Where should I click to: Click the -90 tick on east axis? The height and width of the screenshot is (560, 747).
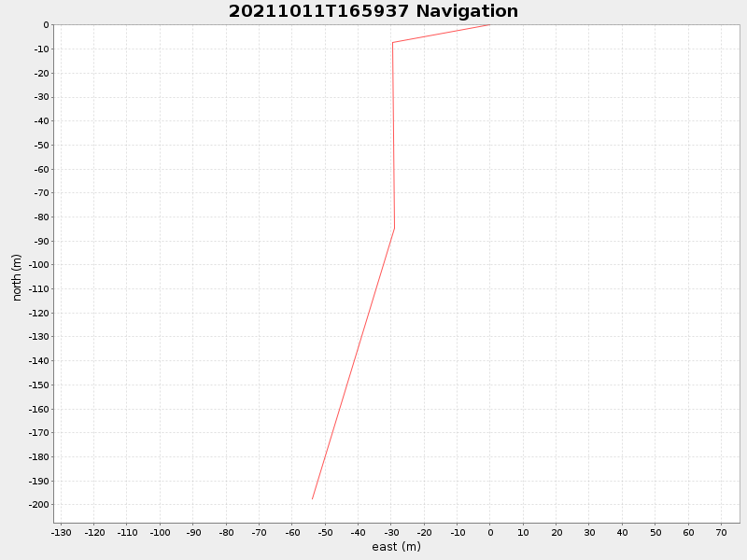[x=193, y=533]
